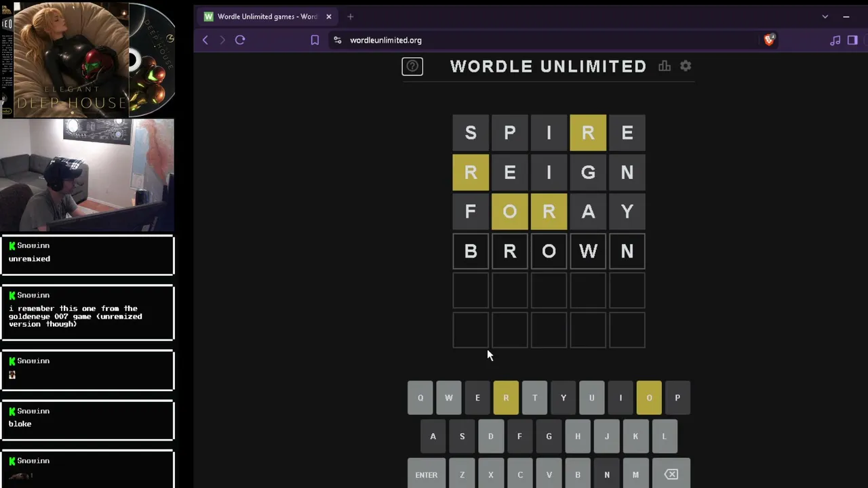The image size is (868, 488).
Task: Tap the C key on the on-screen keyboard
Action: 520,474
